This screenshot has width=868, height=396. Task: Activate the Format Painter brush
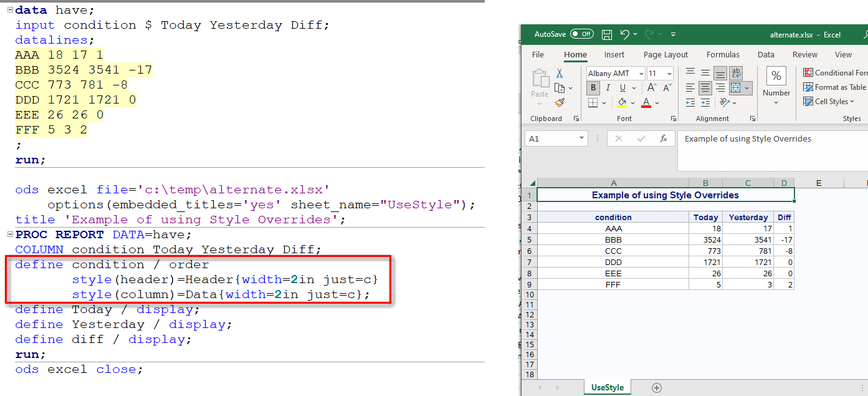(560, 102)
